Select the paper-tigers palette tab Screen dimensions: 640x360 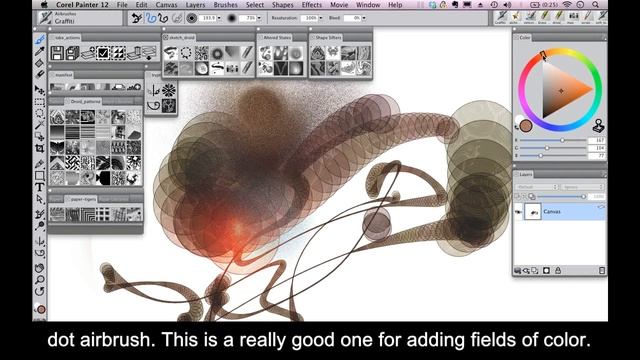point(82,200)
